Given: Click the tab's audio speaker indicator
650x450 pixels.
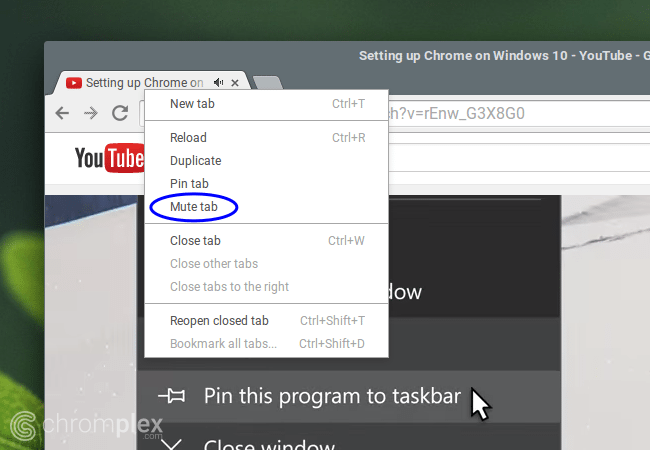Looking at the screenshot, I should [x=218, y=82].
